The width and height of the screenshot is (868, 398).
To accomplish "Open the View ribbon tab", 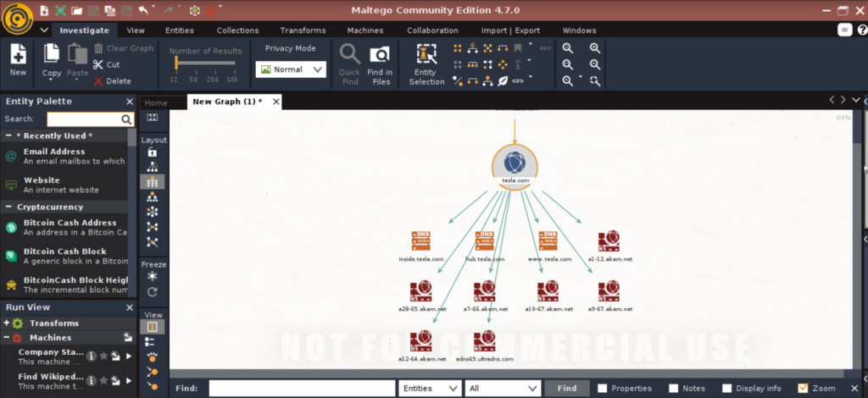I will [136, 30].
